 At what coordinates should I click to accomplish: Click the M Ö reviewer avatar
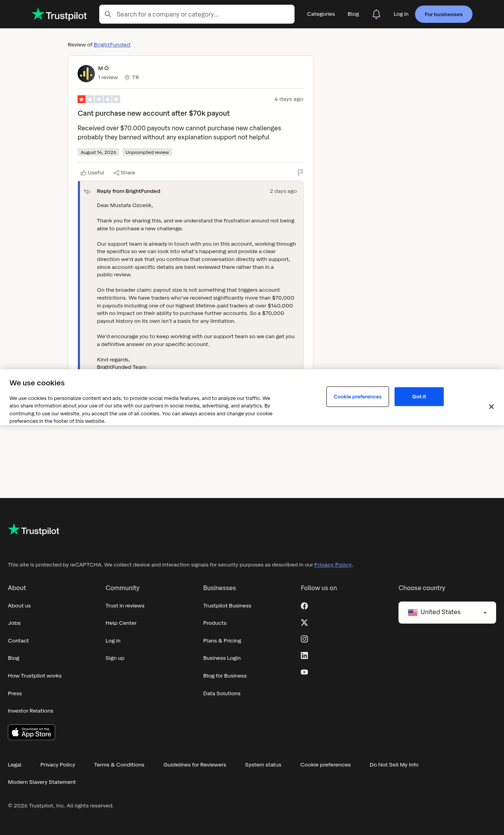(x=86, y=74)
